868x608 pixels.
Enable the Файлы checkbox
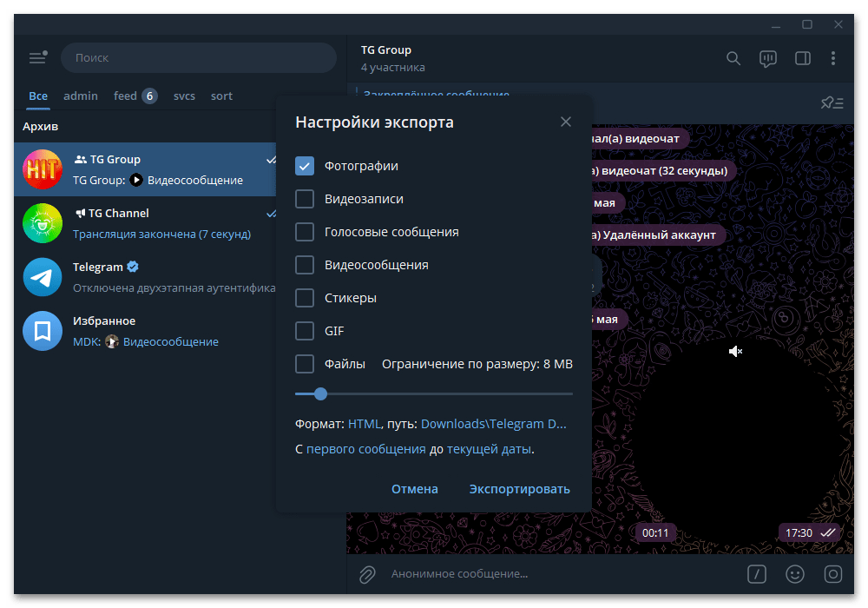pyautogui.click(x=305, y=364)
